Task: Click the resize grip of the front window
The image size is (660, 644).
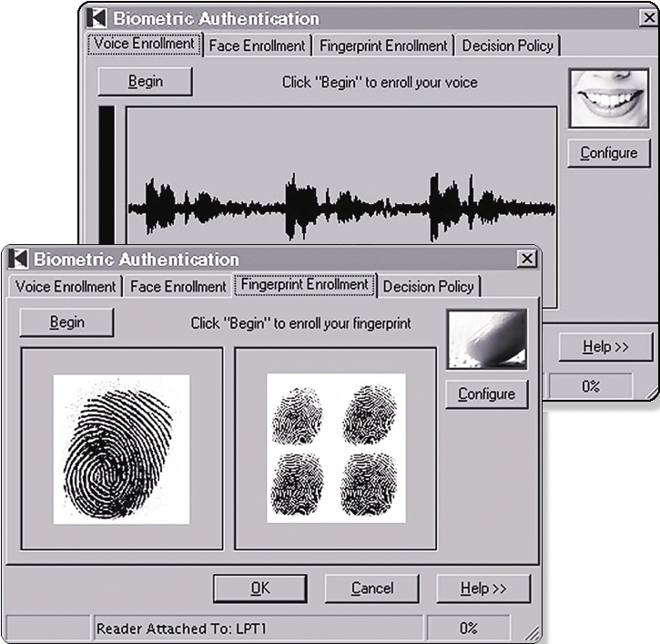Action: click(x=532, y=633)
